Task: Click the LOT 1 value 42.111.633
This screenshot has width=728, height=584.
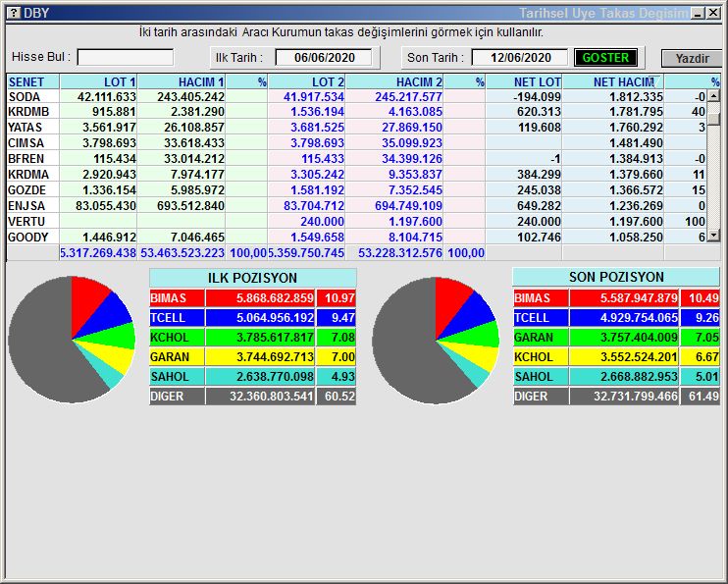Action: tap(106, 96)
